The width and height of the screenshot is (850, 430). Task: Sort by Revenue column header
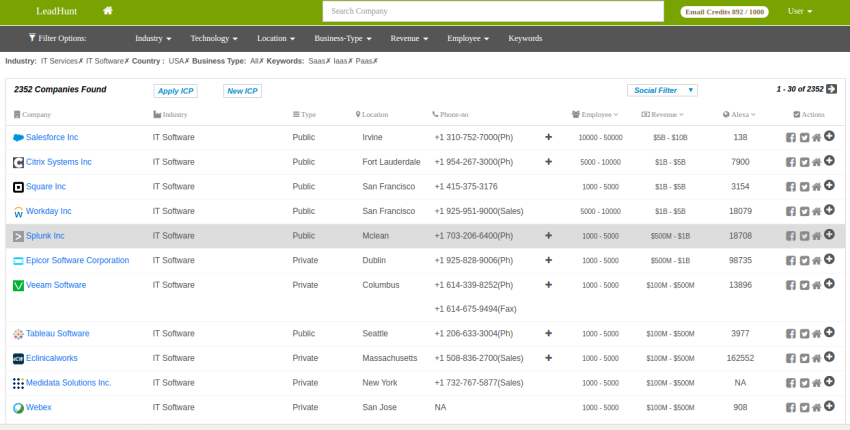[x=662, y=114]
